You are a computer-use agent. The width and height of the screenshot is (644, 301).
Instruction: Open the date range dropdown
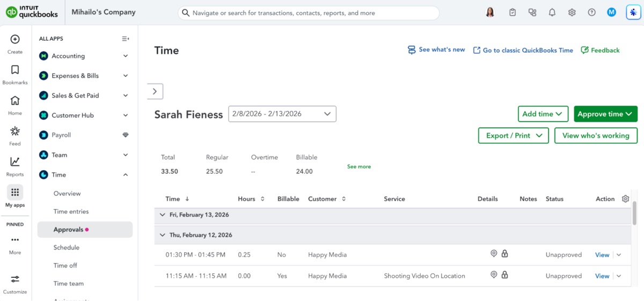(x=282, y=114)
